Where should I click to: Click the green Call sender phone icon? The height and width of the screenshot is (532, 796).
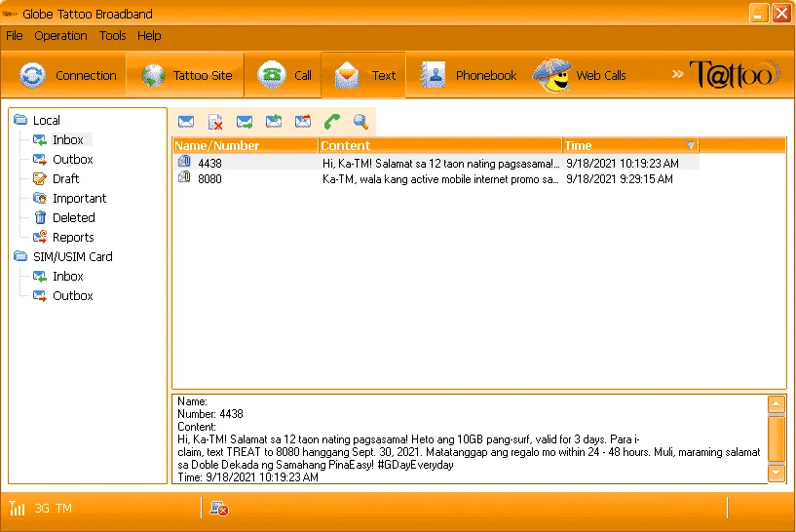click(332, 122)
